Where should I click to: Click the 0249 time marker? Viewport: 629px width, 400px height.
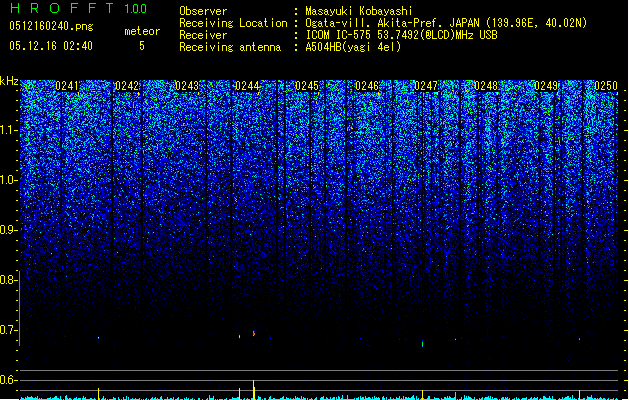click(546, 86)
